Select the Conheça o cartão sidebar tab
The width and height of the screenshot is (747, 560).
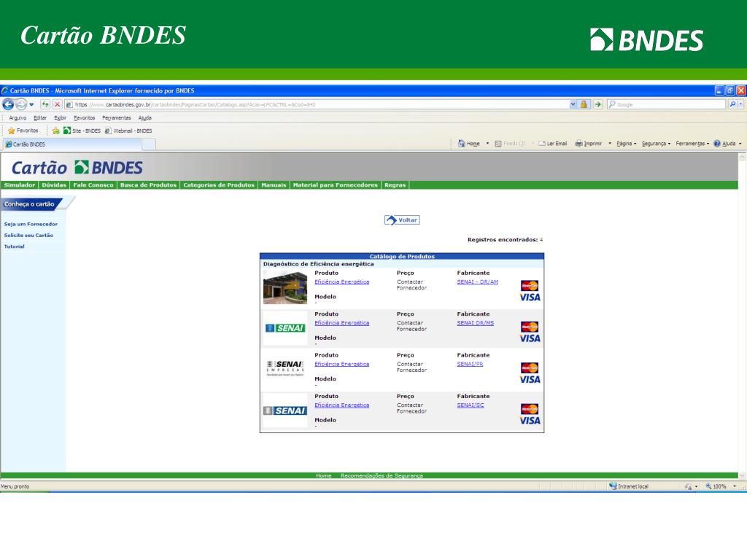32,204
